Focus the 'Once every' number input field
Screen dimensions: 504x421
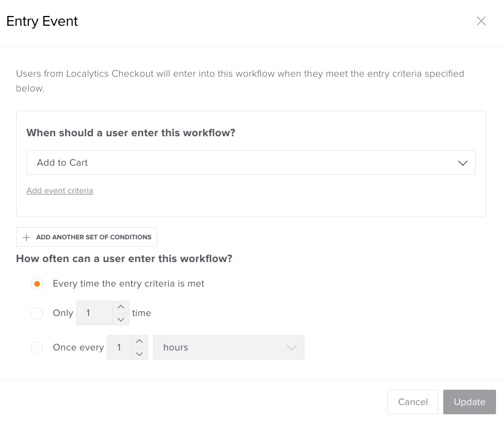(119, 348)
